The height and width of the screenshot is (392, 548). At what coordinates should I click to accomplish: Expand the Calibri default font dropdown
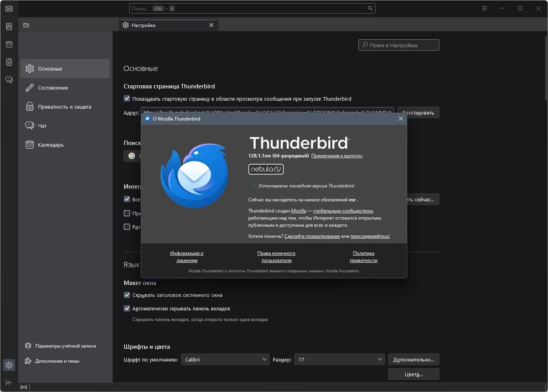point(226,360)
